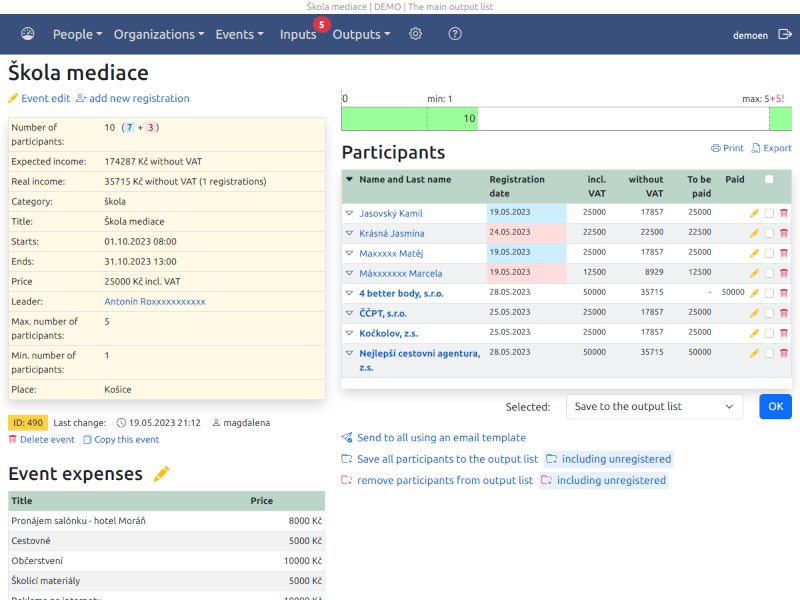Image resolution: width=800 pixels, height=600 pixels.
Task: Check the box for Máxxxxxxx Marcela
Action: pyautogui.click(x=769, y=273)
